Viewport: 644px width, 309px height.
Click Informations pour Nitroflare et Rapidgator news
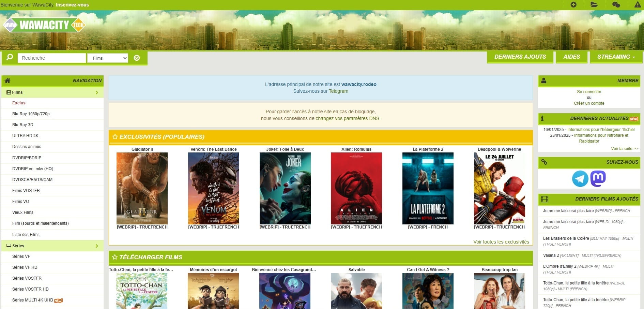[x=601, y=138]
